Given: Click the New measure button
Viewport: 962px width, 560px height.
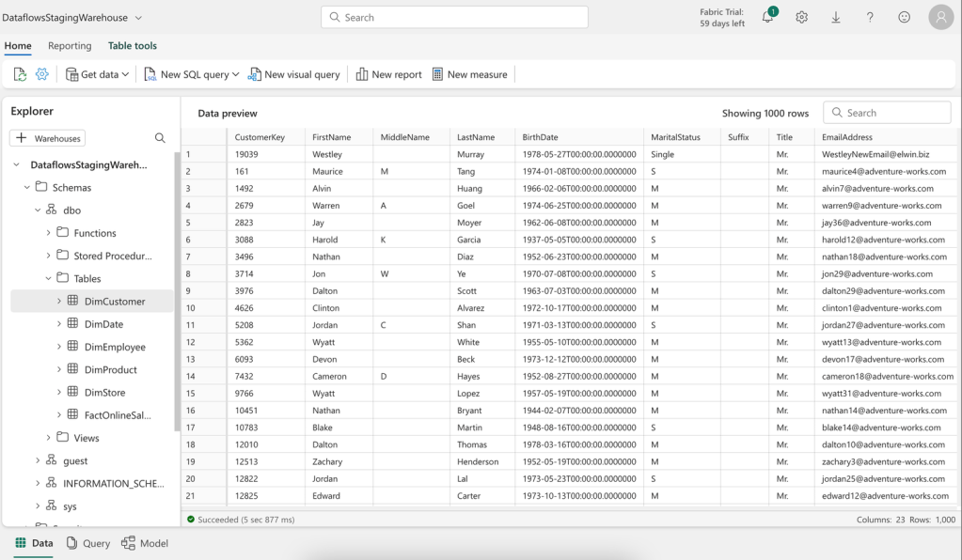Looking at the screenshot, I should tap(470, 74).
